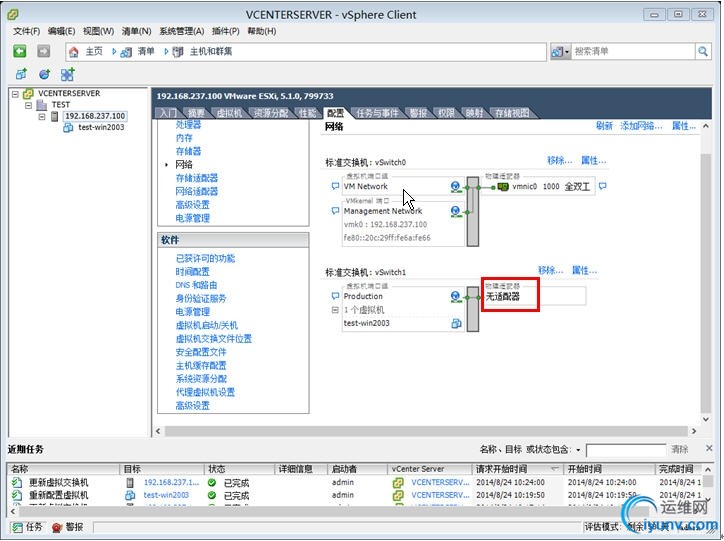Click Production port group info bubble icon
Viewport: 724px width, 541px height.
[335, 296]
